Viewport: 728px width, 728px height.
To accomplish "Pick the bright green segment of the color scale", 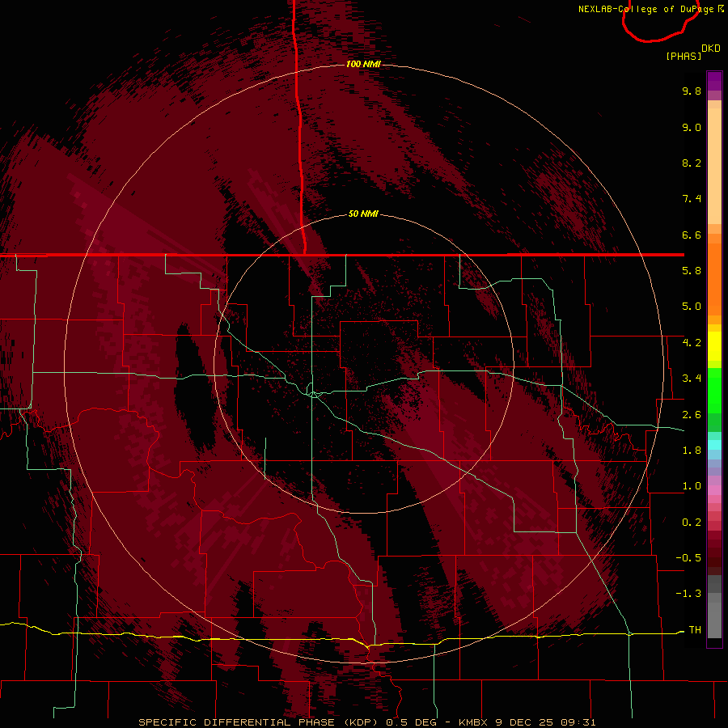I will [x=714, y=390].
